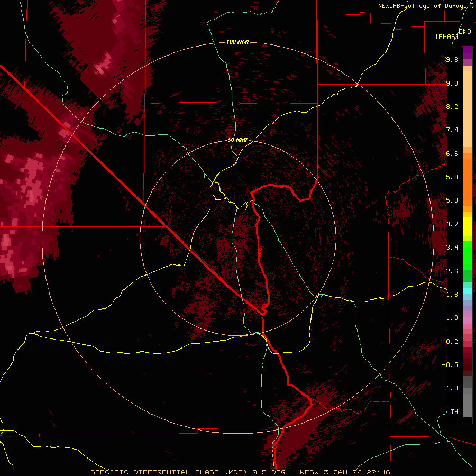
Task: Click the 50 NMI range ring label
Action: tap(237, 140)
